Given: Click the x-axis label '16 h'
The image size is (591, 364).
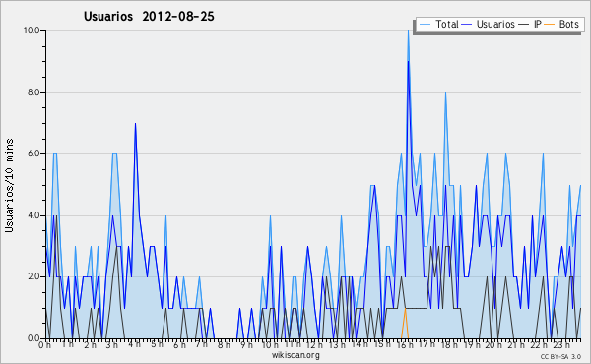Looking at the screenshot, I should click(x=405, y=344).
